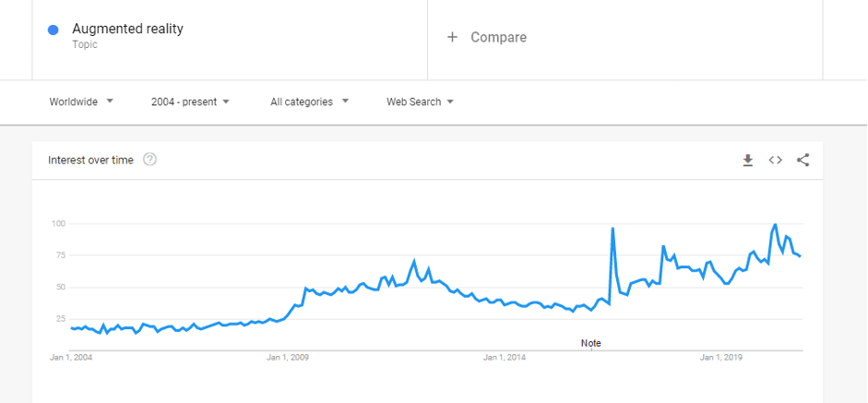Viewport: 868px width, 403px height.
Task: Select the Interest over time heading
Action: (90, 160)
